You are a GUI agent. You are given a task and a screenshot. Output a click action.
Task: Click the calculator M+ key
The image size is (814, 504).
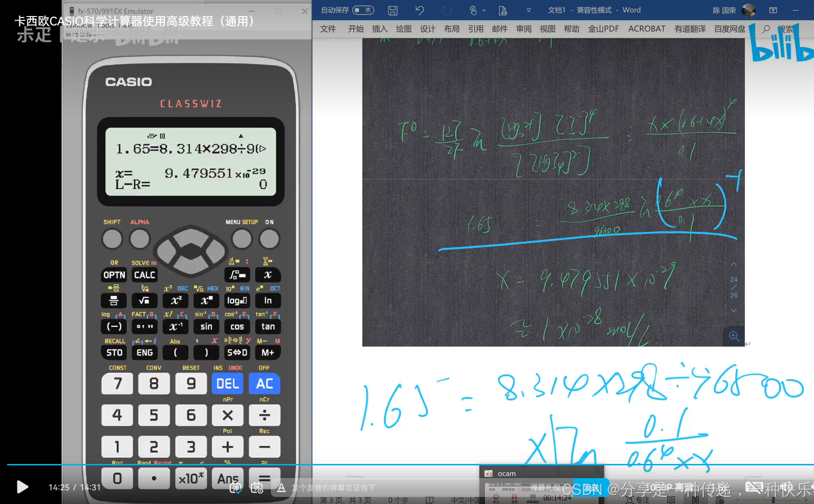coord(268,352)
